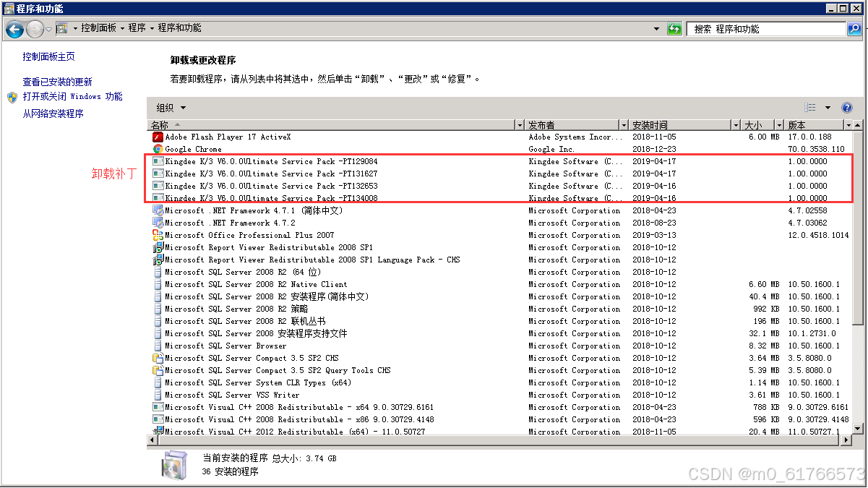Select the row Kingdee Service Pack -PT134008

point(499,198)
